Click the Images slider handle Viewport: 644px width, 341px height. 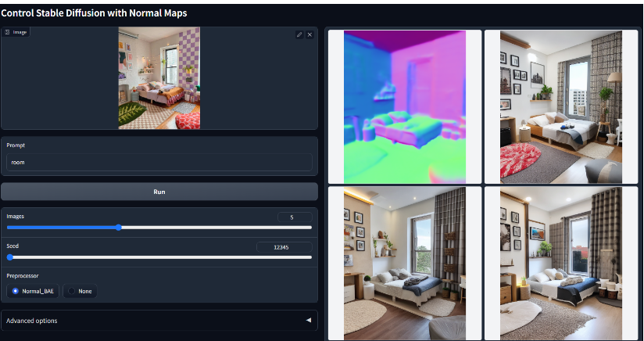coord(118,228)
